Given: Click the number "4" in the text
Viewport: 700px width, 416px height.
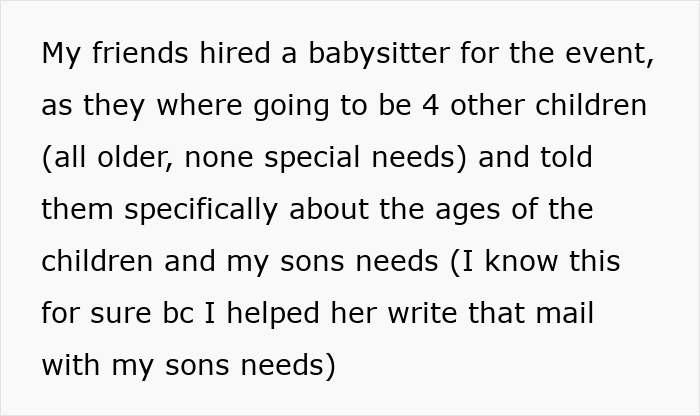Looking at the screenshot, I should pyautogui.click(x=430, y=105).
